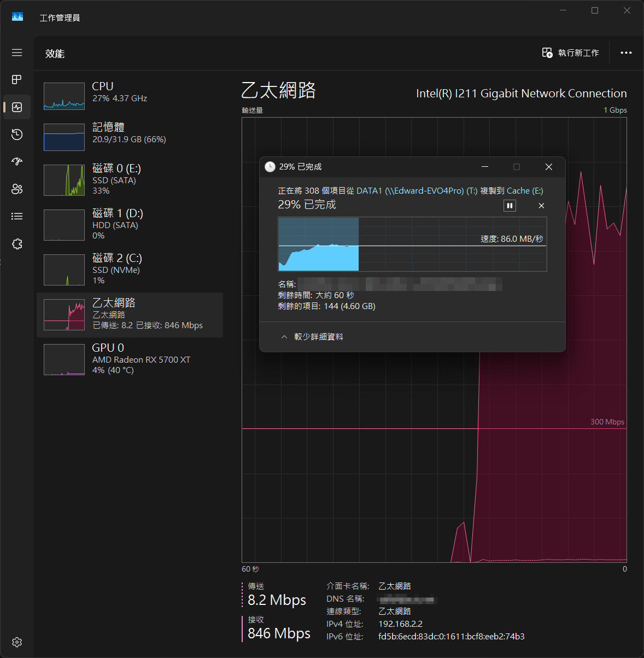Open the Processes page icon
This screenshot has height=658, width=644.
pos(17,80)
